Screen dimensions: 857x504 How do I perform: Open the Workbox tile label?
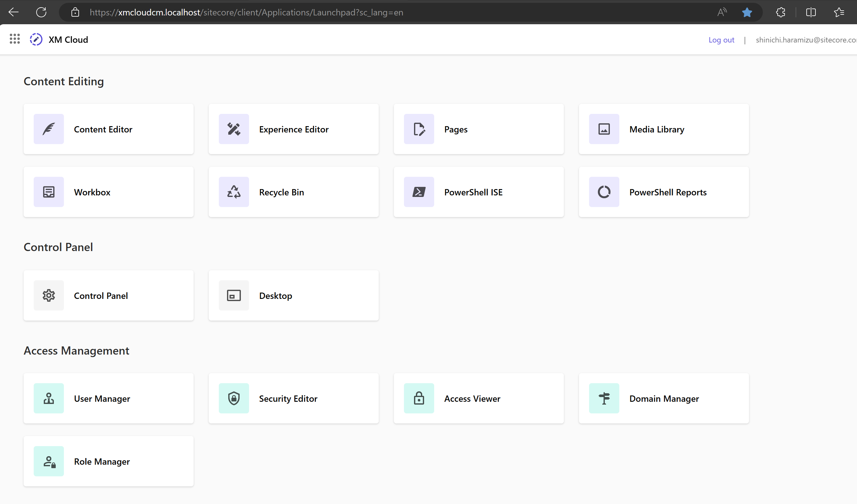coord(92,192)
